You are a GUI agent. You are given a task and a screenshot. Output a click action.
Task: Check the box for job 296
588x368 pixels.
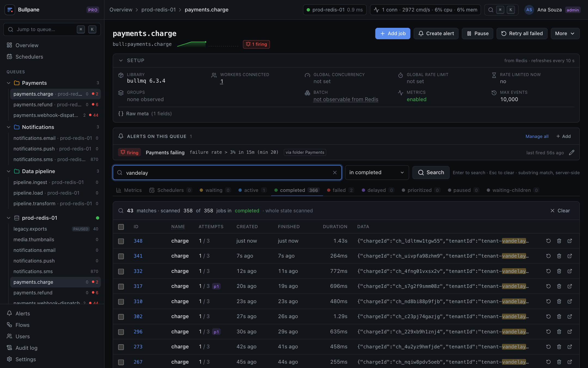pyautogui.click(x=121, y=332)
